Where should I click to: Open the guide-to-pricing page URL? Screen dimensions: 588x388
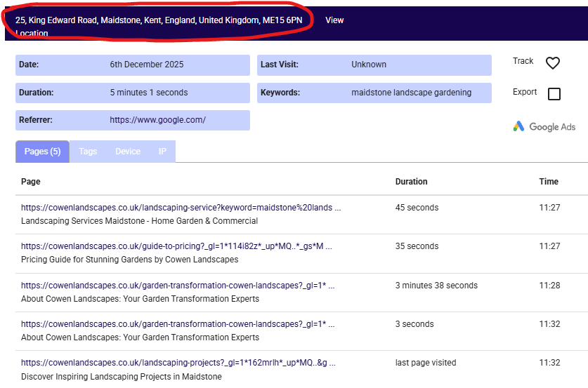176,246
